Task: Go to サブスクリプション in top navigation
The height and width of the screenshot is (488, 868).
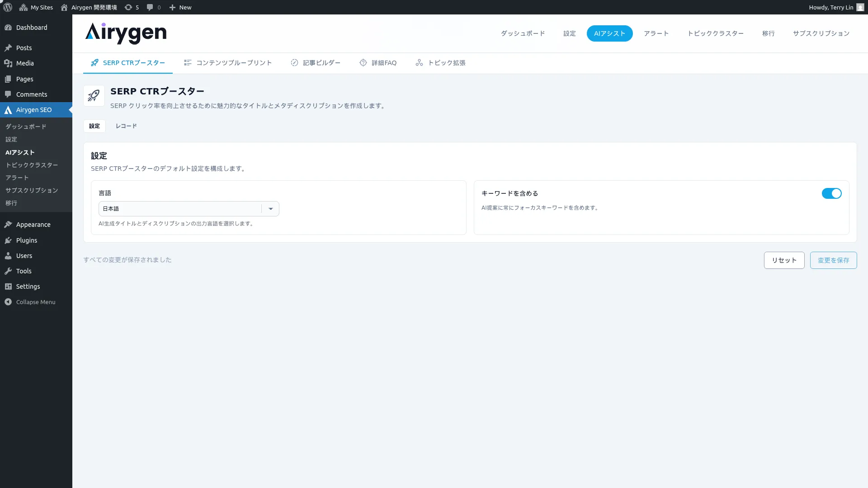Action: click(x=821, y=33)
